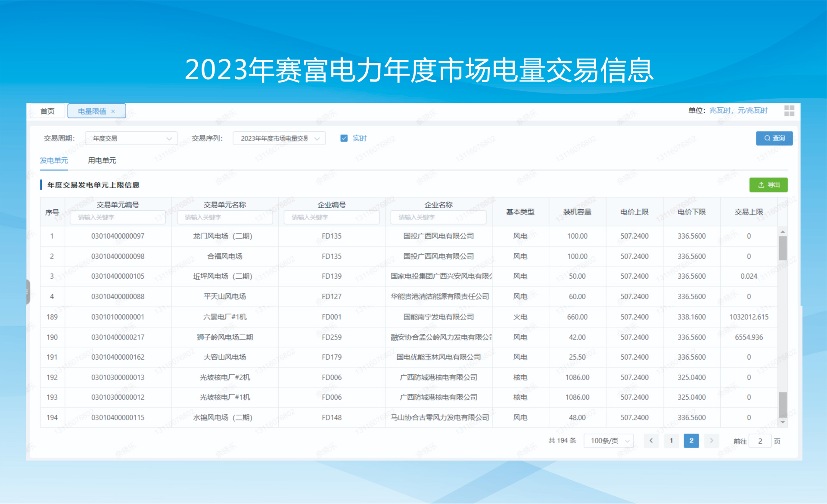
Task: Click the 序号 column header
Action: pos(52,212)
